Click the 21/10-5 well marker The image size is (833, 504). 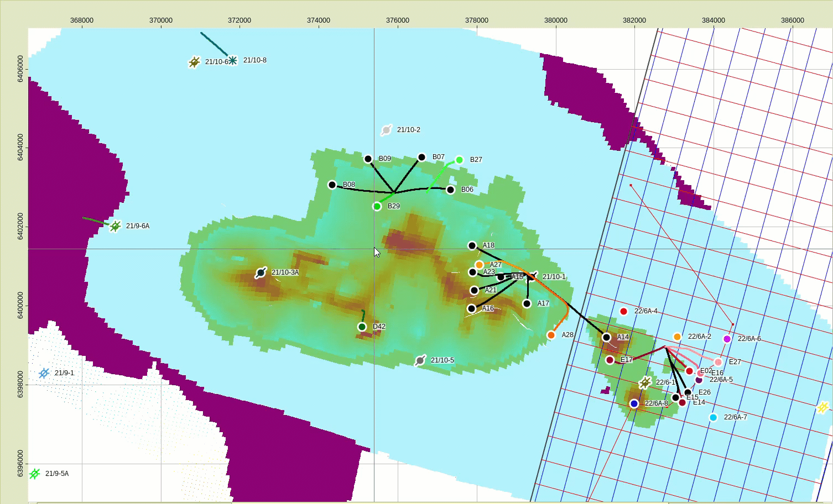pyautogui.click(x=420, y=361)
